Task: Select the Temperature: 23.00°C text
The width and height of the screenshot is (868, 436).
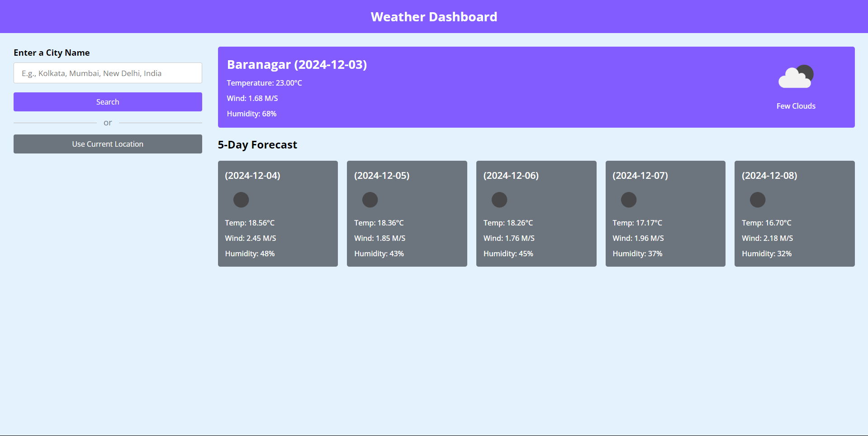Action: pos(264,83)
